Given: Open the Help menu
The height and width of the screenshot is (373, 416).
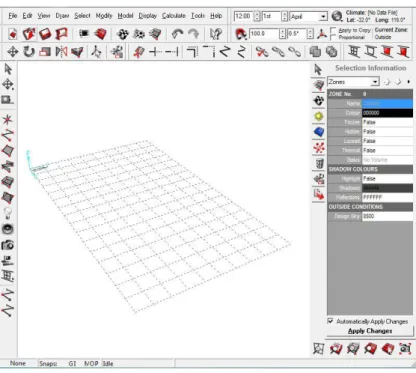Looking at the screenshot, I should (x=216, y=16).
